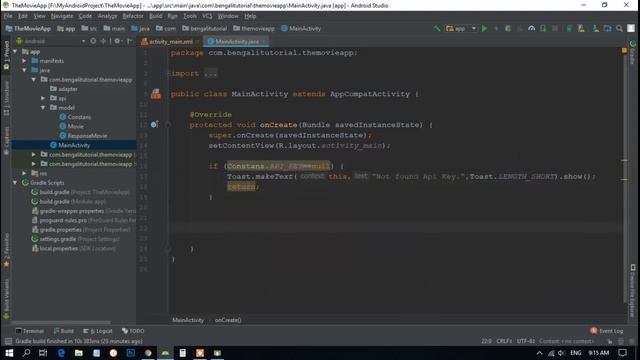This screenshot has width=640, height=360.
Task: Collapse the java folder
Action: click(x=24, y=70)
